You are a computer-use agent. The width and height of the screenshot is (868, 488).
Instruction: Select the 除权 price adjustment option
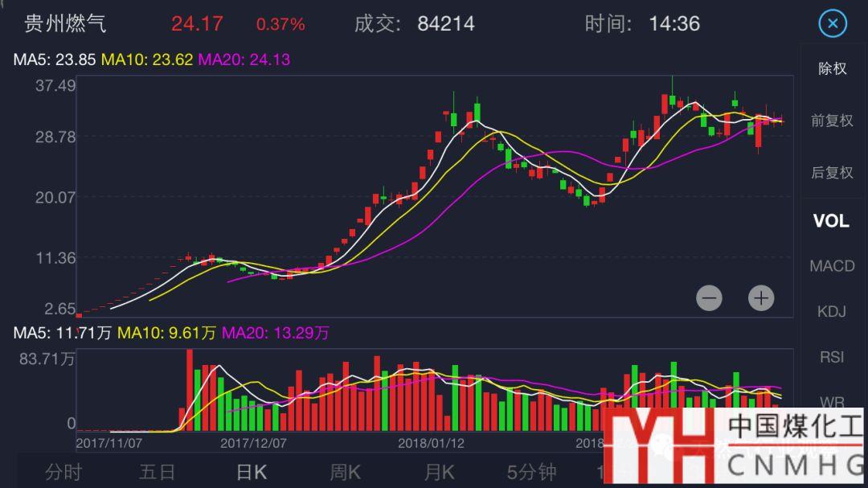coord(832,68)
